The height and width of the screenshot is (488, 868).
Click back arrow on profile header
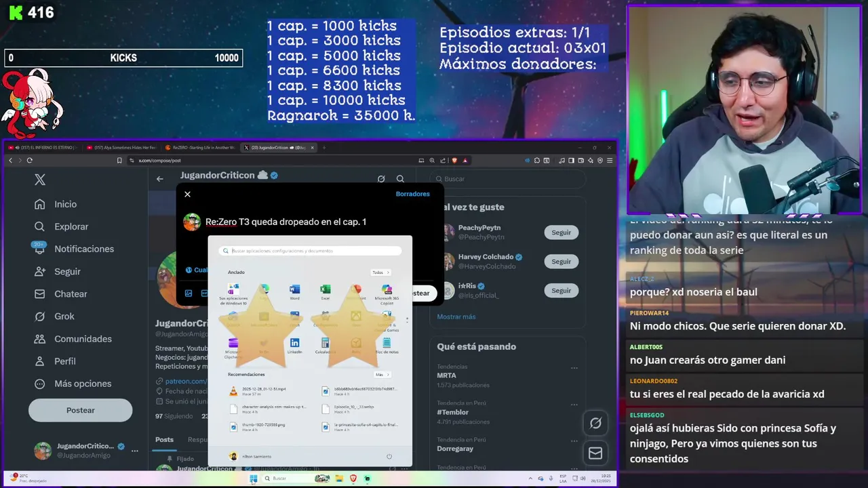[x=159, y=179]
